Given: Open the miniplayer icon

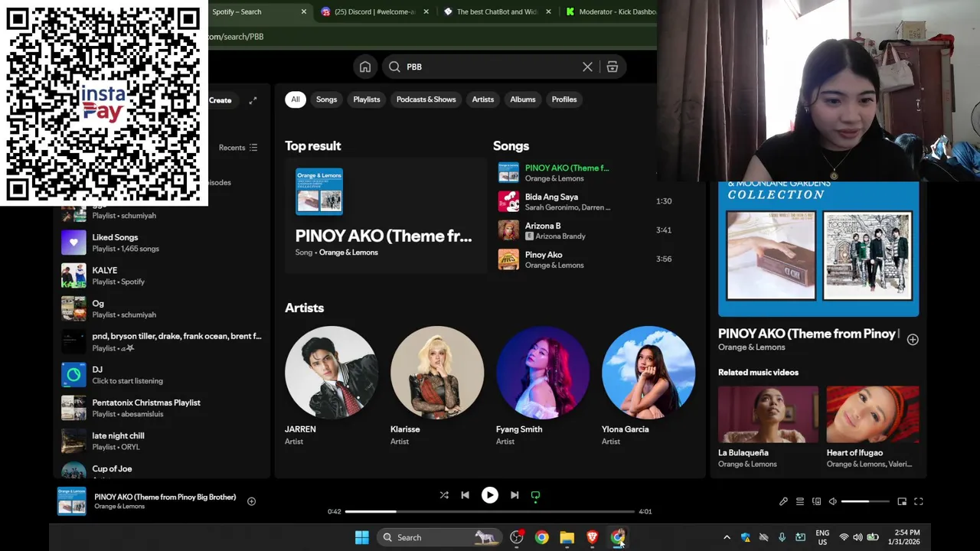Looking at the screenshot, I should coord(902,501).
